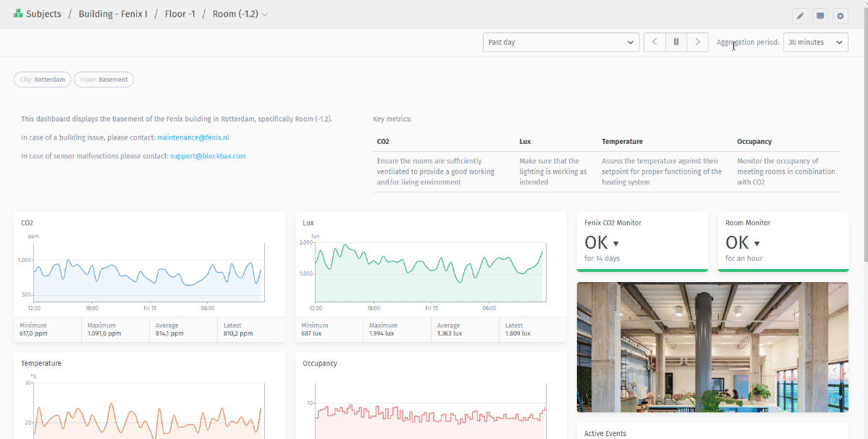Navigate to Building - Fenix I breadcrumb

click(111, 14)
